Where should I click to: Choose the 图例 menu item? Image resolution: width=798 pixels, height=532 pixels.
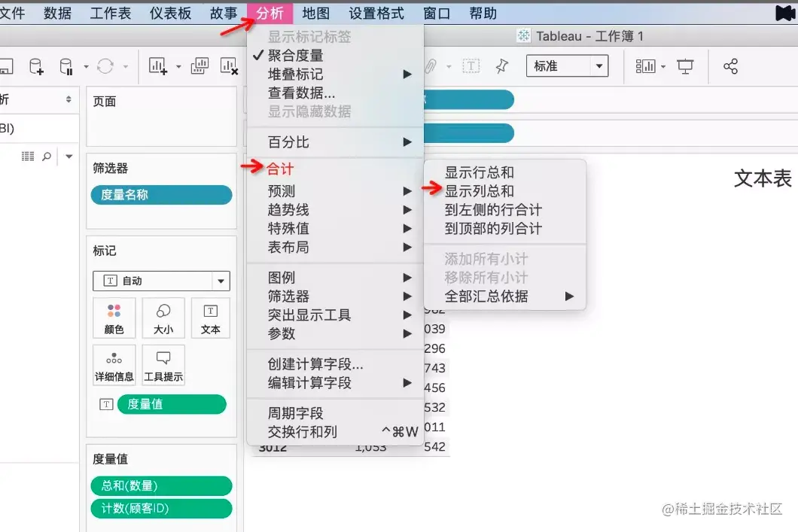coord(335,278)
